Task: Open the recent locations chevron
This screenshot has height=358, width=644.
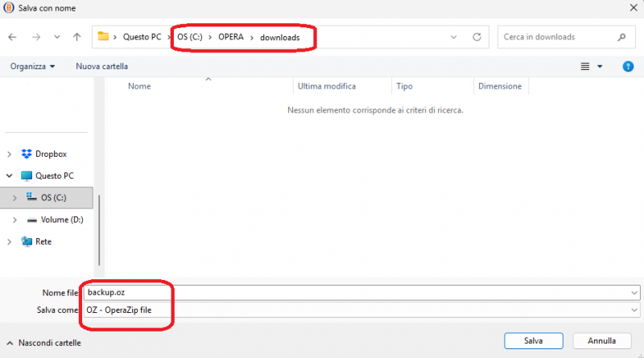Action: pos(56,37)
